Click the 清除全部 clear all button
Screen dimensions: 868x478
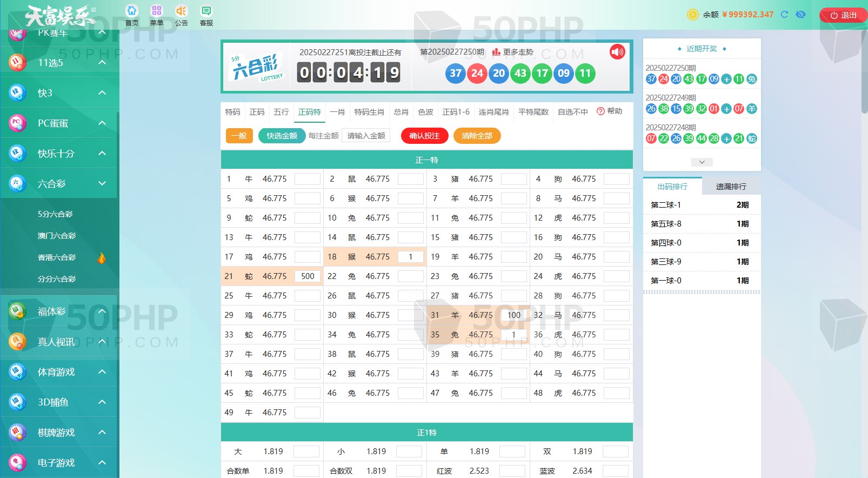tap(477, 136)
